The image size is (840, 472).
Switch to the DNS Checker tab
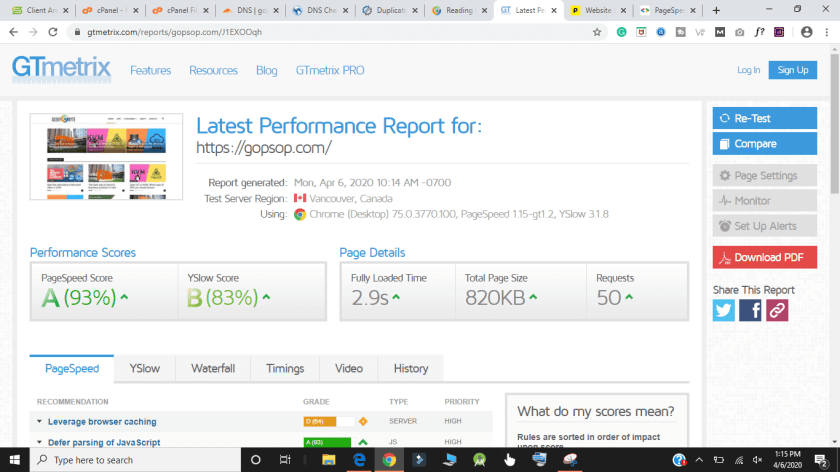pos(320,10)
